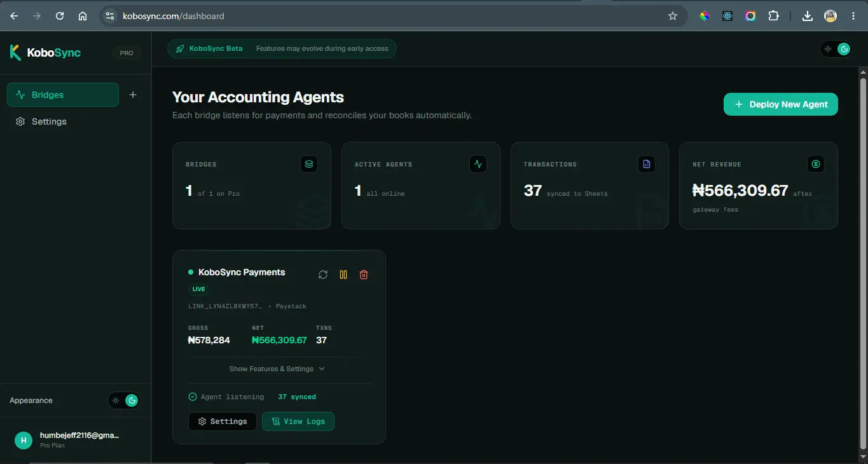Image resolution: width=868 pixels, height=464 pixels.
Task: Open the Chrome profile avatar
Action: pos(830,16)
